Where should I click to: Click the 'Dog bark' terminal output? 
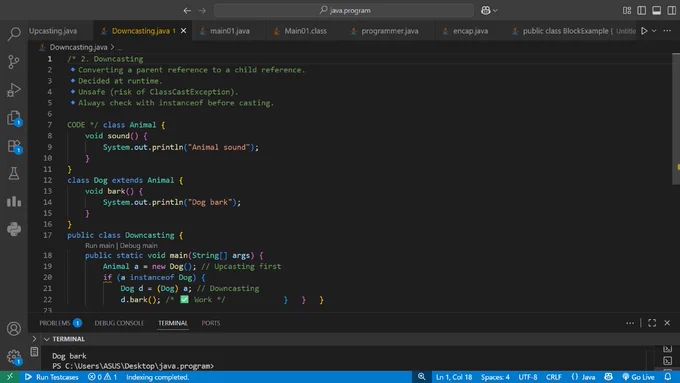(69, 356)
